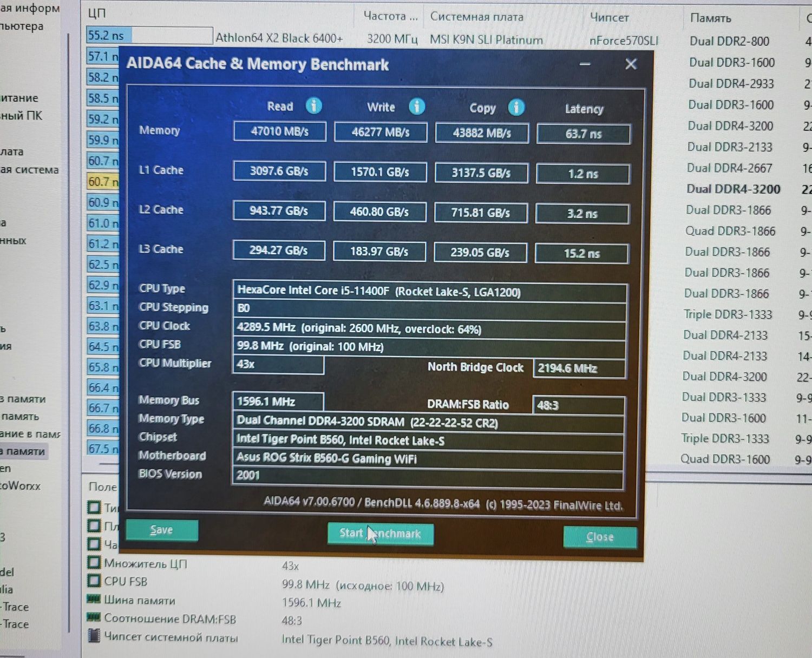Minimize the AIDA64 benchmark dialog

click(585, 64)
